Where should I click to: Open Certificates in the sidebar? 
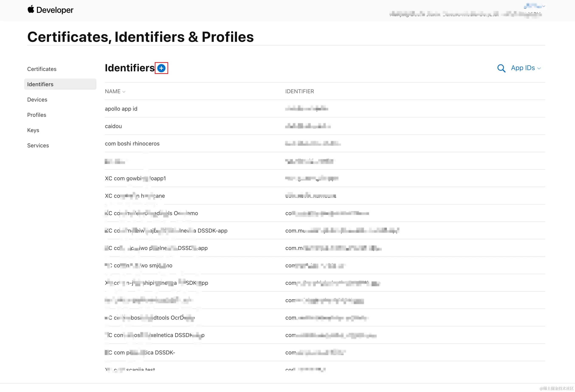42,69
